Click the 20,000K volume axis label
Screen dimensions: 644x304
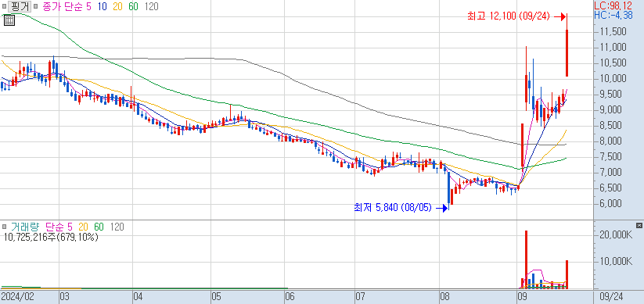(x=616, y=234)
